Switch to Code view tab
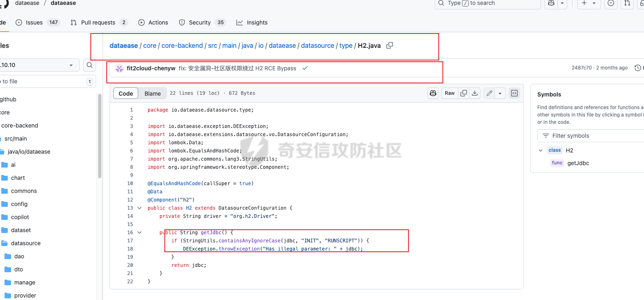Image resolution: width=644 pixels, height=300 pixels. [x=126, y=93]
